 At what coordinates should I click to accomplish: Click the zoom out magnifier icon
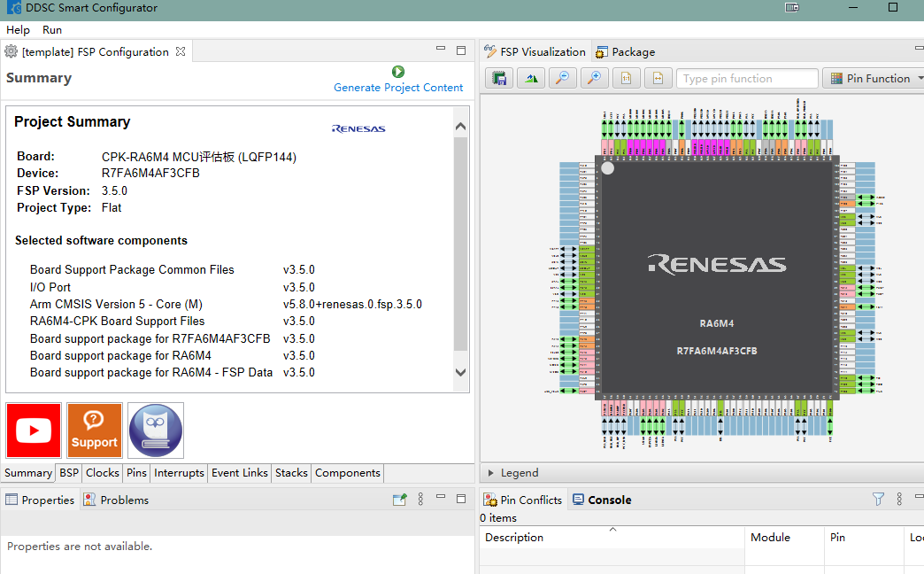coord(562,79)
